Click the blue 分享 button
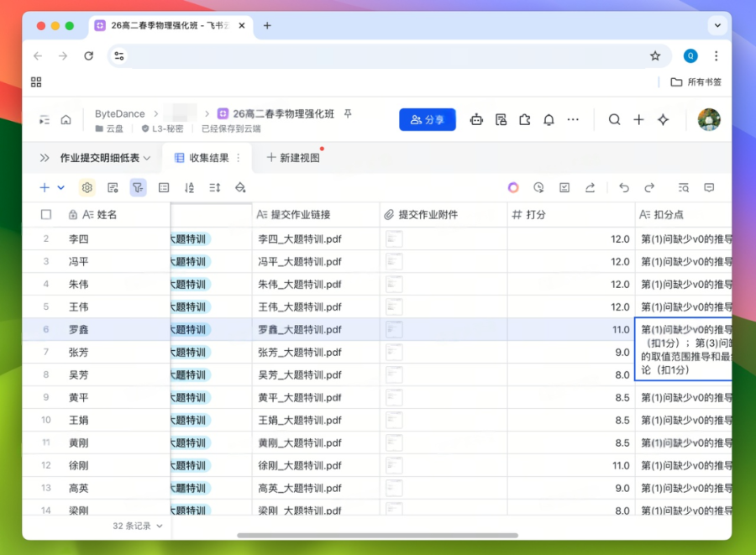 coord(427,120)
